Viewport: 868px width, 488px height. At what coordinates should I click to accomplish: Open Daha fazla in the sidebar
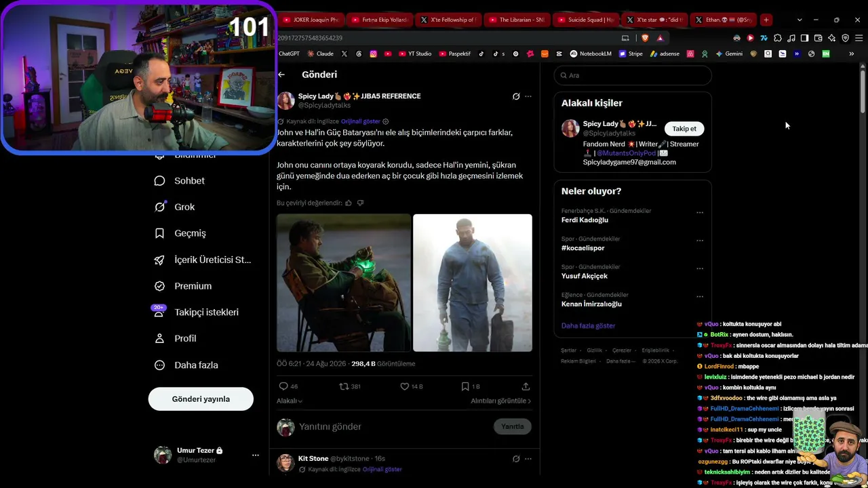186,365
